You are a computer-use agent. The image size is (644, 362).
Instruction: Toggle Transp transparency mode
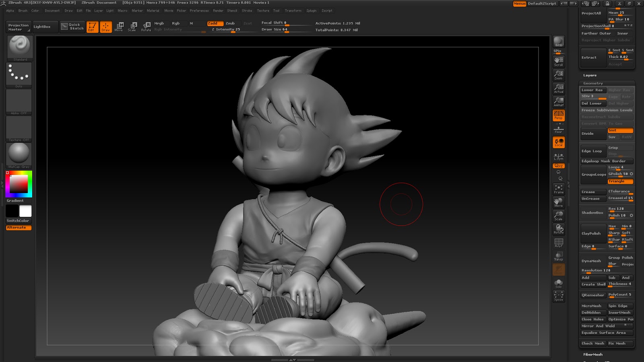tap(559, 256)
